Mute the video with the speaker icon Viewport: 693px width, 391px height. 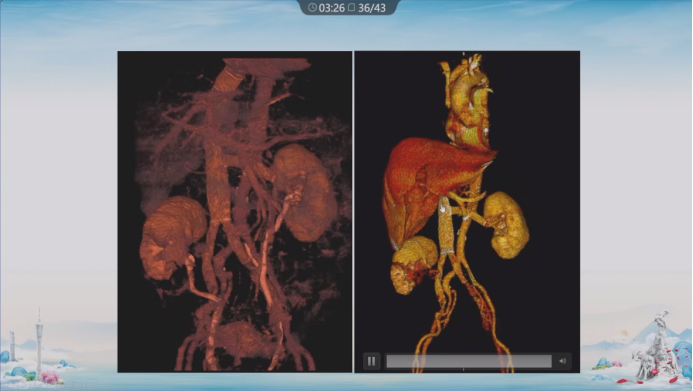point(562,361)
